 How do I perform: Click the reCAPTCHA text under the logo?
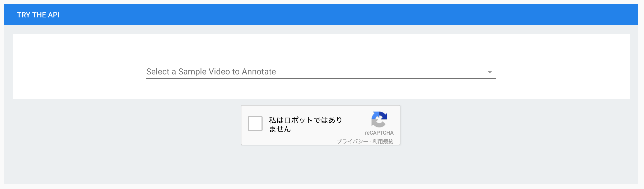[x=379, y=133]
